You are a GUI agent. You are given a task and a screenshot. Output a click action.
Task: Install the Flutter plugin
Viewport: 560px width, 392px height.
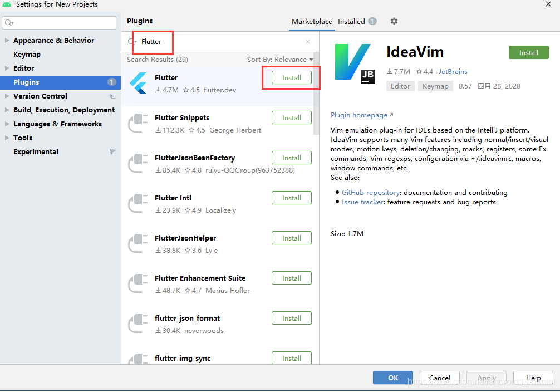292,77
